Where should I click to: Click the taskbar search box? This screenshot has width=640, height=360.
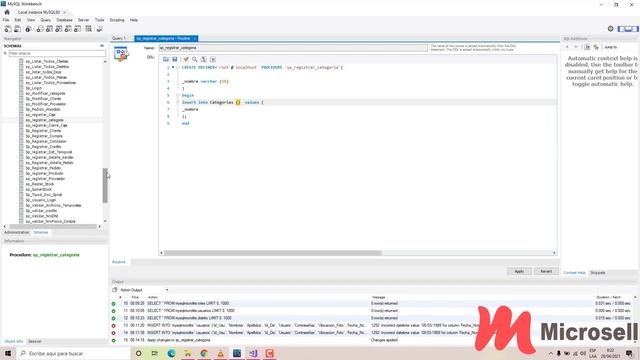73,353
